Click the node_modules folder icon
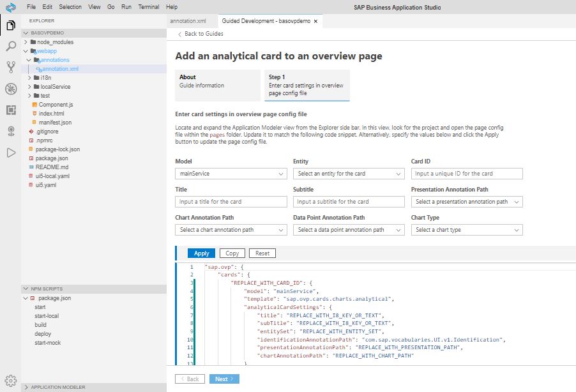The width and height of the screenshot is (576, 392). tap(33, 42)
